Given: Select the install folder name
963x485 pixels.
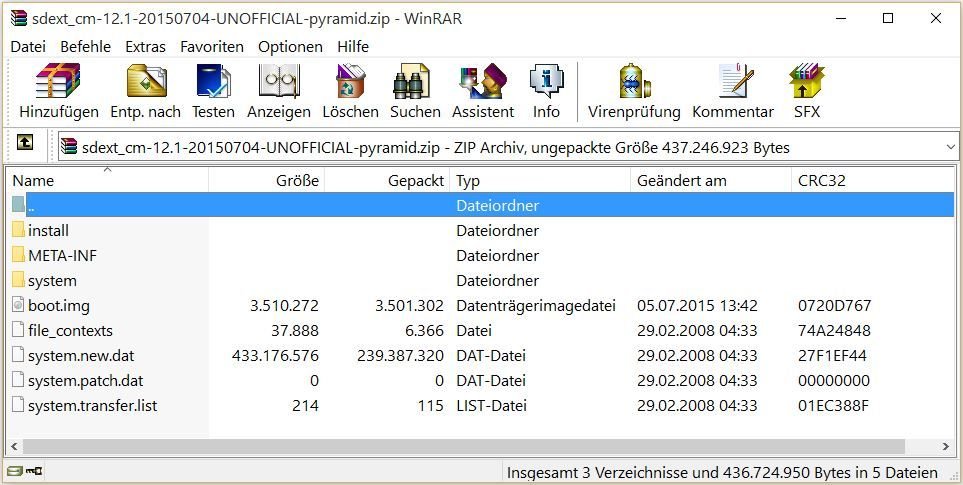Looking at the screenshot, I should point(49,231).
